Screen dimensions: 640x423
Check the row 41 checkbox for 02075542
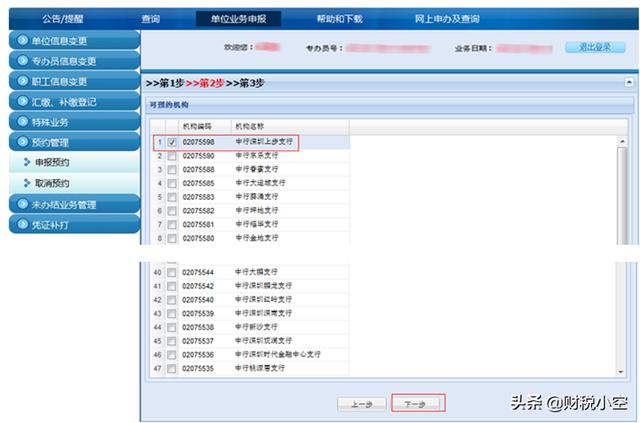pos(171,286)
